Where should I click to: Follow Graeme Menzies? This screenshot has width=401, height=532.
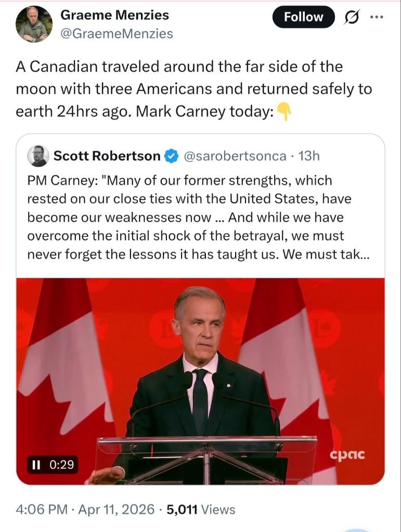(303, 17)
